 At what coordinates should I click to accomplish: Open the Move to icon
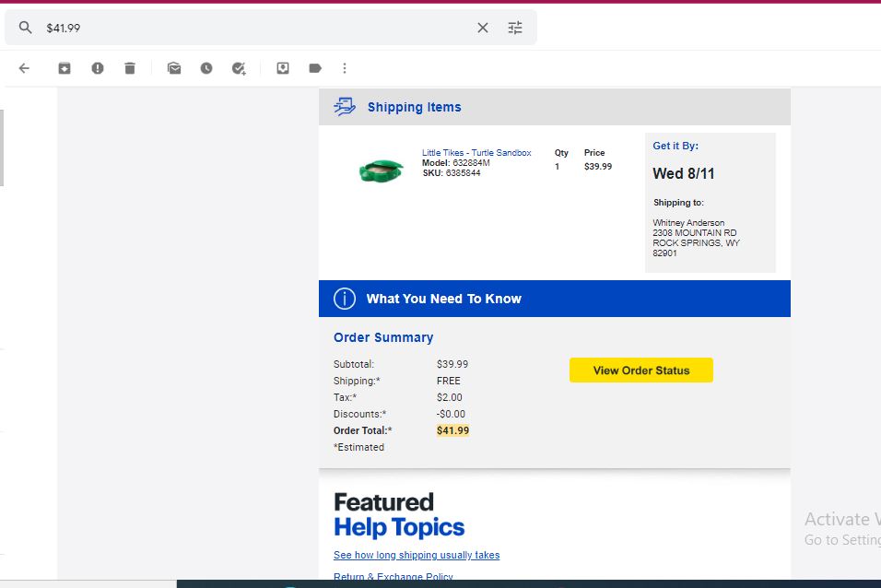coord(283,68)
